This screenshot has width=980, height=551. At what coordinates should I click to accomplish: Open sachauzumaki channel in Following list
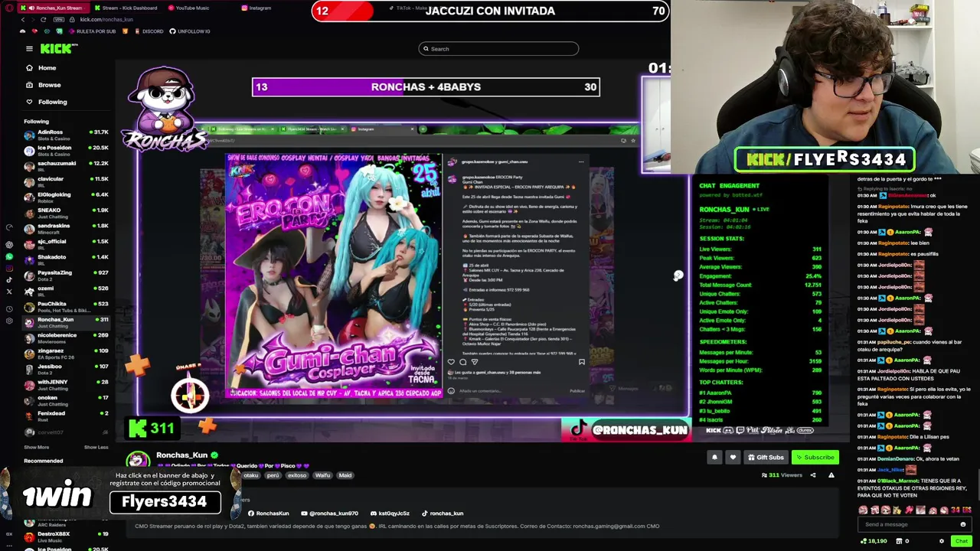click(66, 166)
